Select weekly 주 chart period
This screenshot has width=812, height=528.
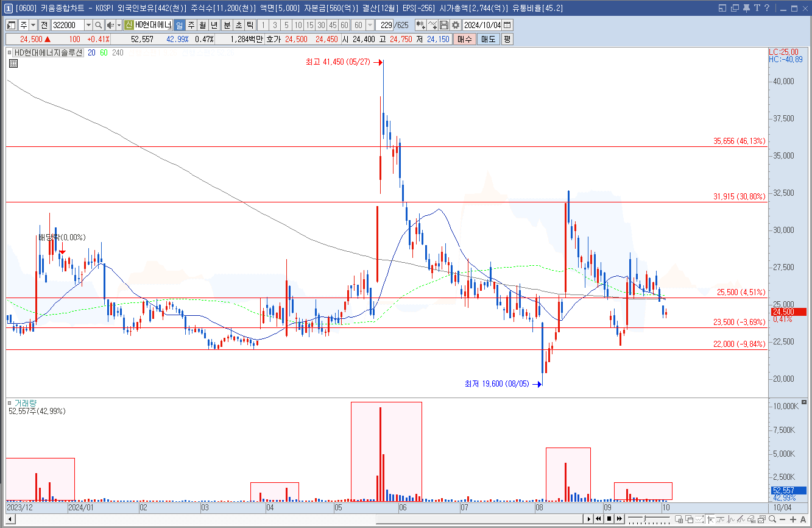tap(191, 25)
